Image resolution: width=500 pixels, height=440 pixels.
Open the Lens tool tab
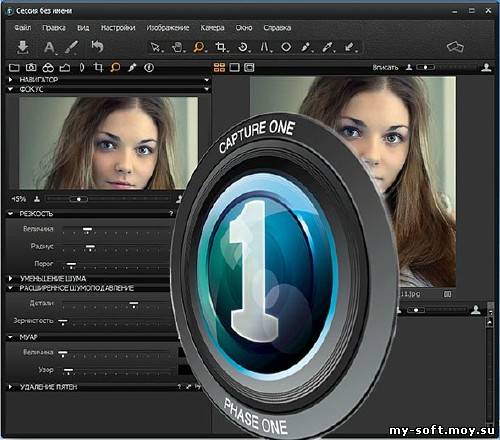(x=82, y=68)
